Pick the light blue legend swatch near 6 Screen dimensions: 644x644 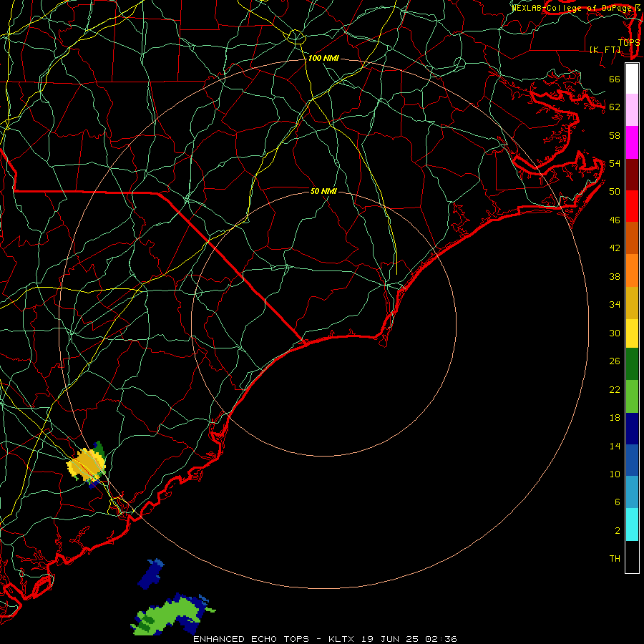click(632, 492)
